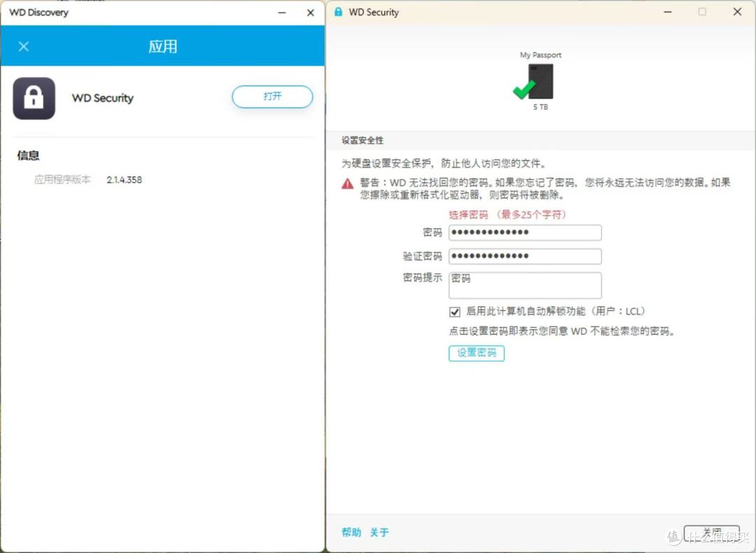Click the red warning triangle icon
This screenshot has width=756, height=553.
pos(348,183)
